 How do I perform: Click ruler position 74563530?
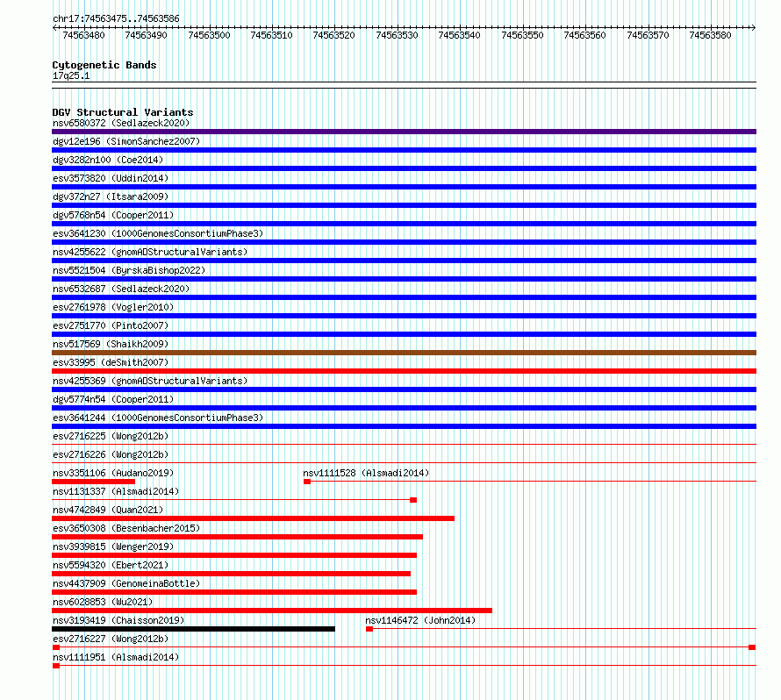[x=397, y=35]
